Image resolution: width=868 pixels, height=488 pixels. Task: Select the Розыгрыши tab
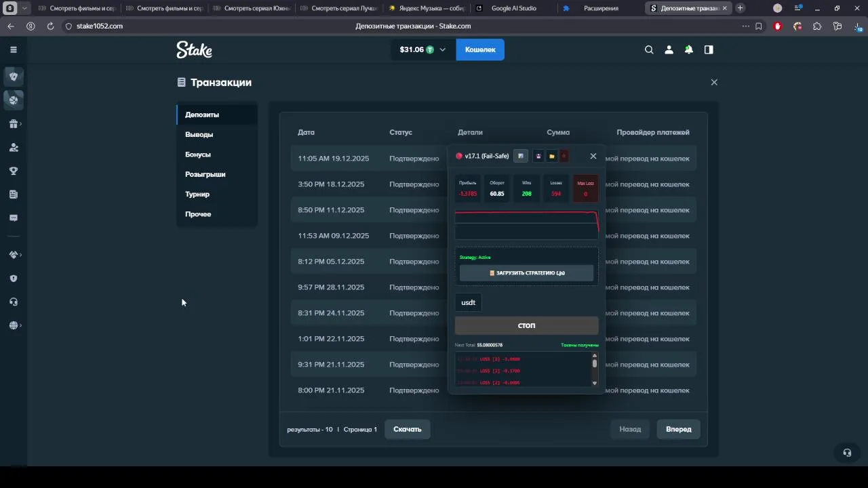(x=217, y=174)
